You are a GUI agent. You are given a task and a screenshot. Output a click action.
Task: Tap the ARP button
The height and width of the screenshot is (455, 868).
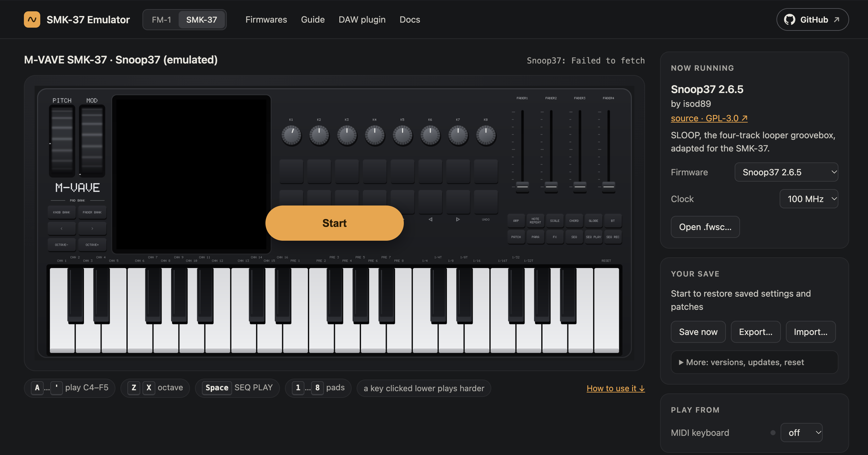tap(516, 221)
